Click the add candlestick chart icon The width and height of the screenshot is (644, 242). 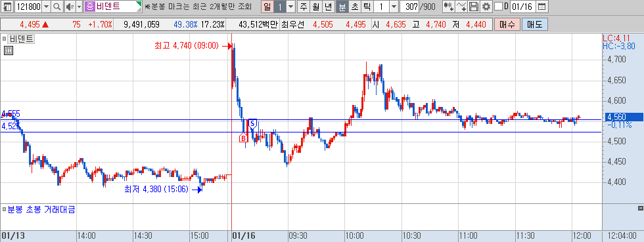(448, 7)
